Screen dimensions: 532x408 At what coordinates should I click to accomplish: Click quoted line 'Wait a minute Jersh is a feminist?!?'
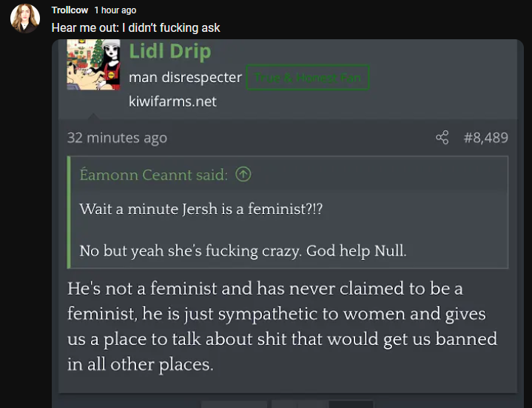click(201, 209)
